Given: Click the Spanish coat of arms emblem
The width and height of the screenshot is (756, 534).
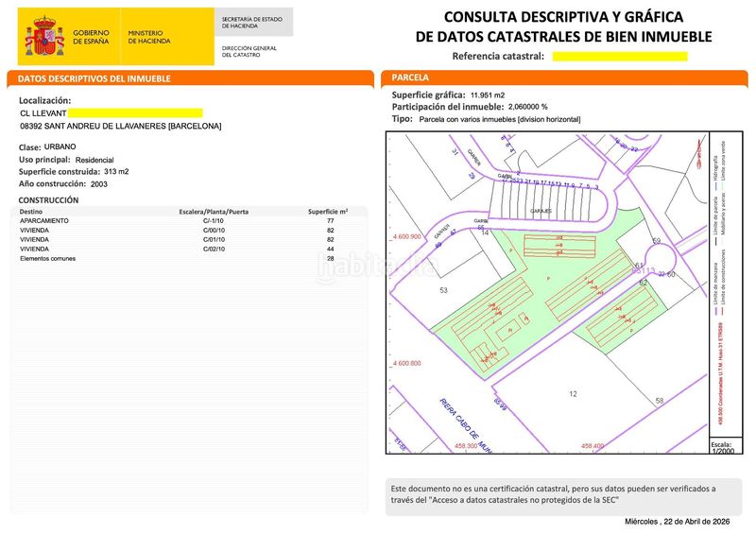Looking at the screenshot, I should (43, 37).
